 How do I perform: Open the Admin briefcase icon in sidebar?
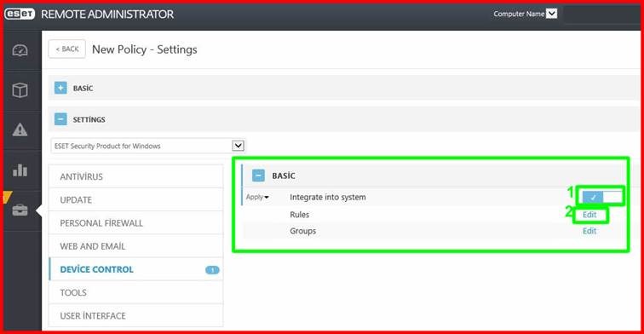[20, 210]
